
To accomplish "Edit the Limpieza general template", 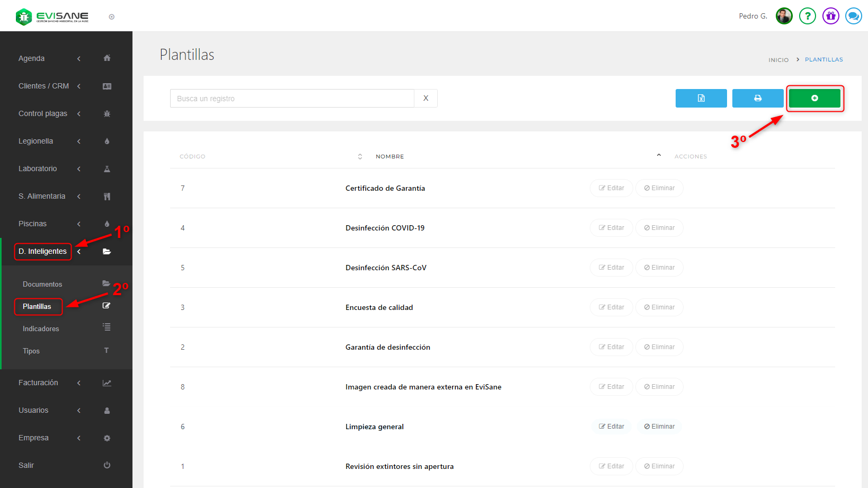I will click(x=612, y=427).
